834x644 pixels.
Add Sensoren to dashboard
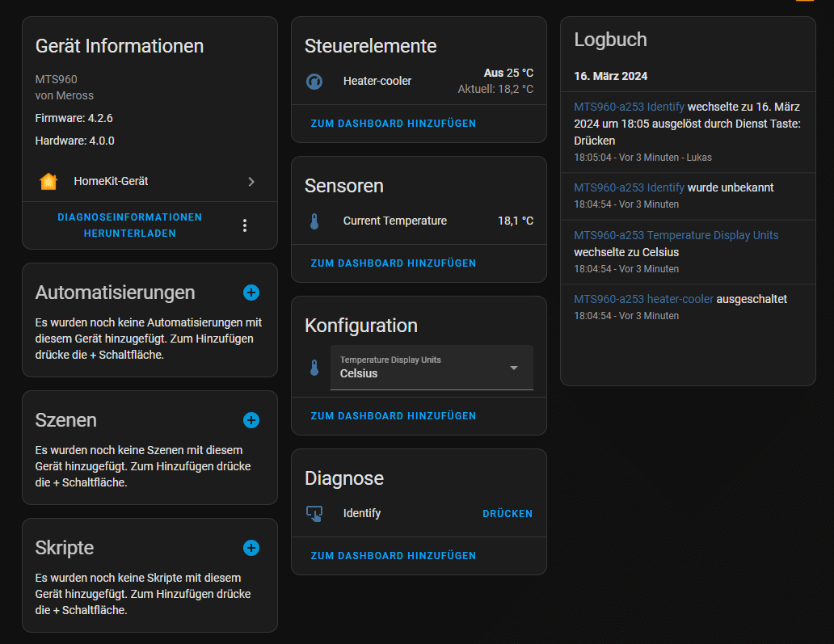[394, 263]
